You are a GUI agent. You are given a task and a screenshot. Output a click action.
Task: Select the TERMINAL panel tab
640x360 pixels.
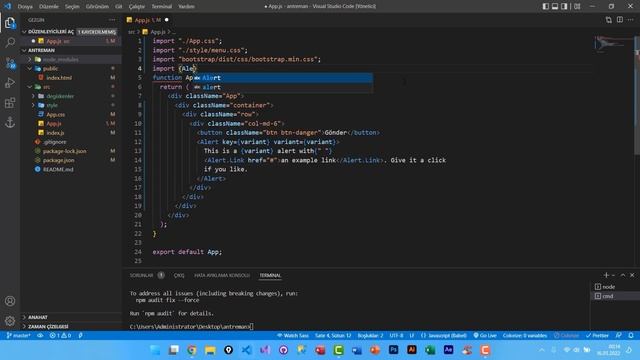(x=270, y=276)
